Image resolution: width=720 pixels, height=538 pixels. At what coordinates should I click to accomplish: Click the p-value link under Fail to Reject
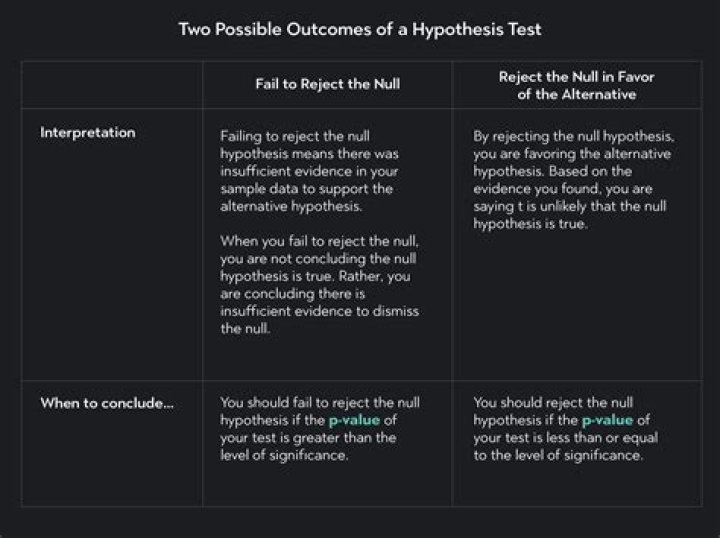point(351,420)
